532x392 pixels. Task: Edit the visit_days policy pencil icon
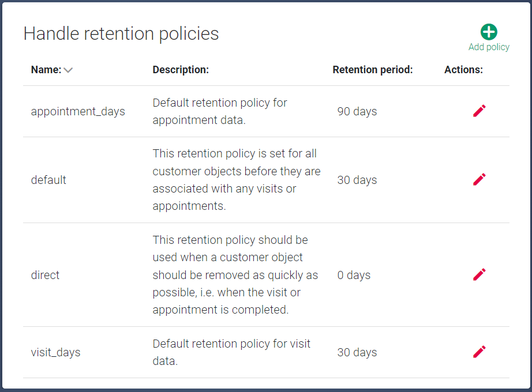pos(479,352)
